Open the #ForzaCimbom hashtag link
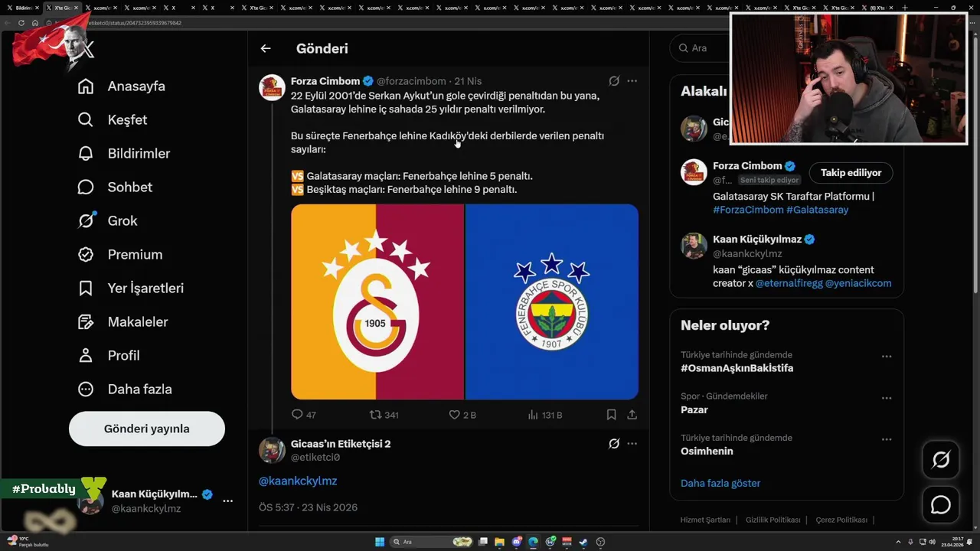Viewport: 980px width, 551px height. click(748, 210)
